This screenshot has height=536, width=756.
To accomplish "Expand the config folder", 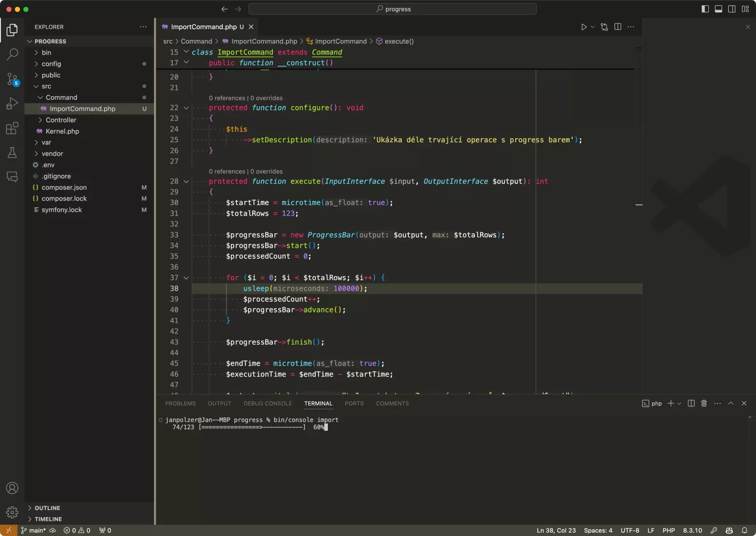I will 90,64.
